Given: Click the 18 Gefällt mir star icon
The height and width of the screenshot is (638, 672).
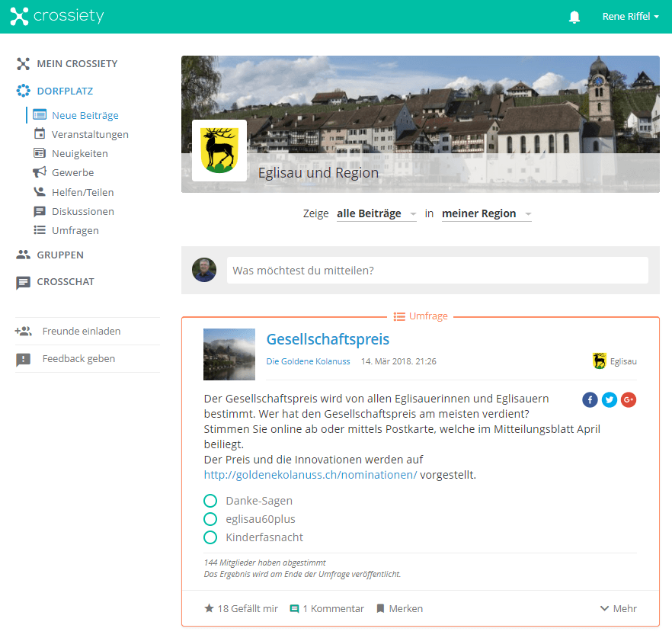Looking at the screenshot, I should pyautogui.click(x=209, y=608).
